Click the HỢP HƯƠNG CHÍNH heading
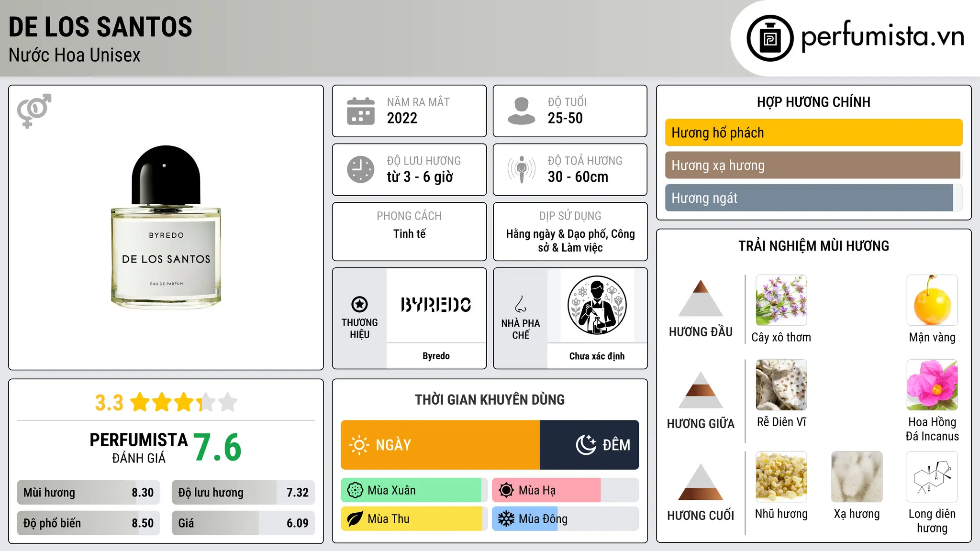980x551 pixels. pos(813,102)
